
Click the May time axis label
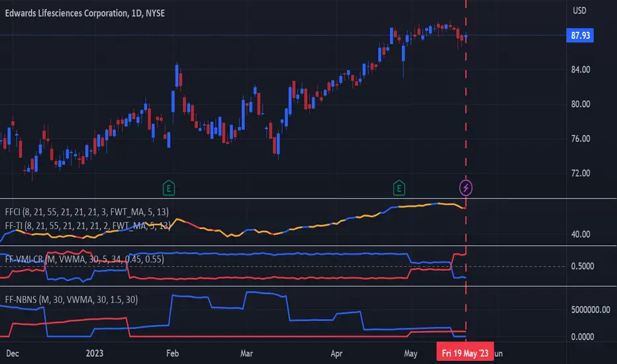[x=410, y=353]
